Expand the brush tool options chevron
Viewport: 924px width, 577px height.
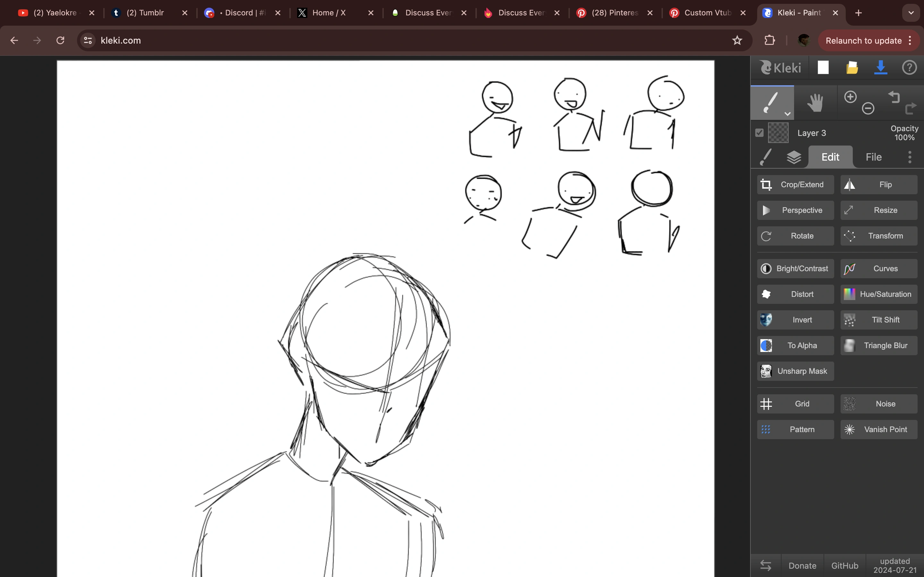click(787, 114)
